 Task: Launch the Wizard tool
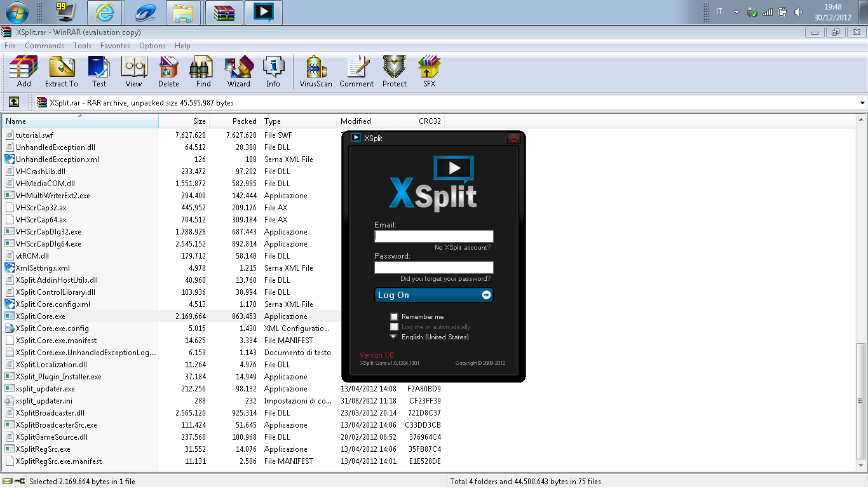click(x=239, y=71)
